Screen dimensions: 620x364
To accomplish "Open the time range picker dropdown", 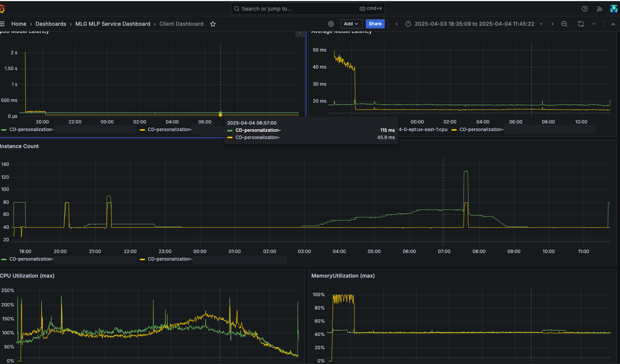I will point(474,24).
